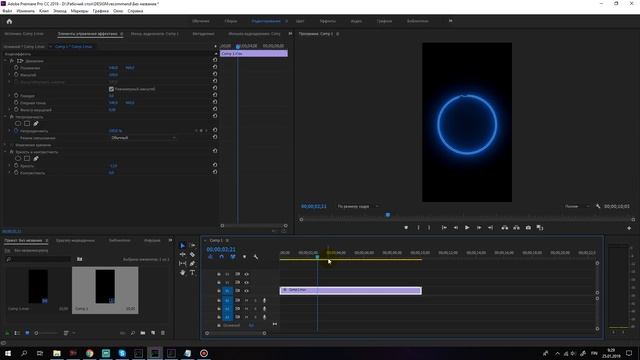Viewport: 640px width, 360px height.
Task: Toggle Motion effect fx switch
Action: [12, 60]
